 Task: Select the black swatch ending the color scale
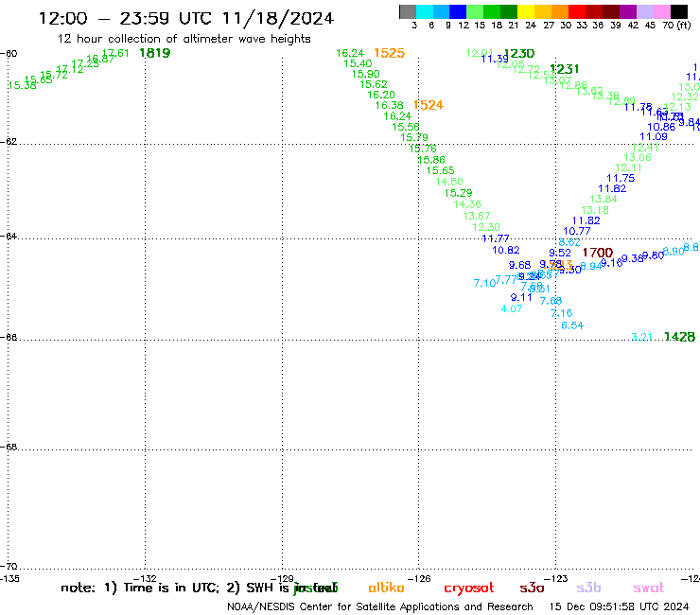(x=678, y=11)
